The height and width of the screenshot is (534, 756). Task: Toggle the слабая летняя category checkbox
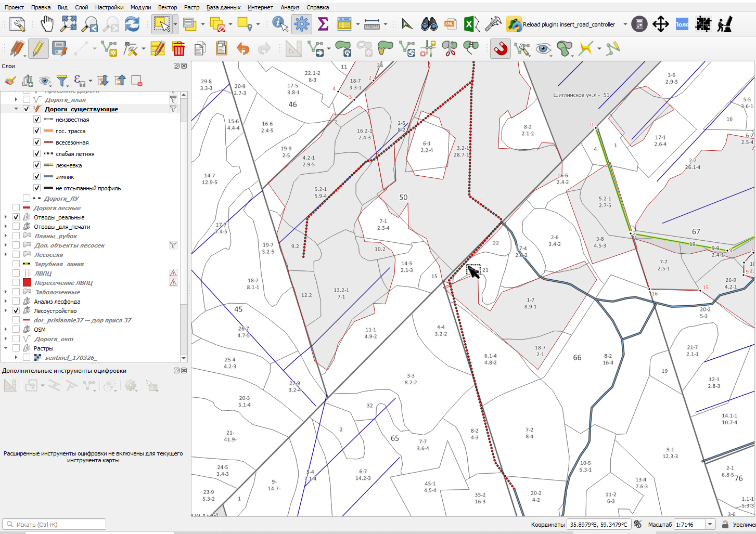pyautogui.click(x=37, y=154)
